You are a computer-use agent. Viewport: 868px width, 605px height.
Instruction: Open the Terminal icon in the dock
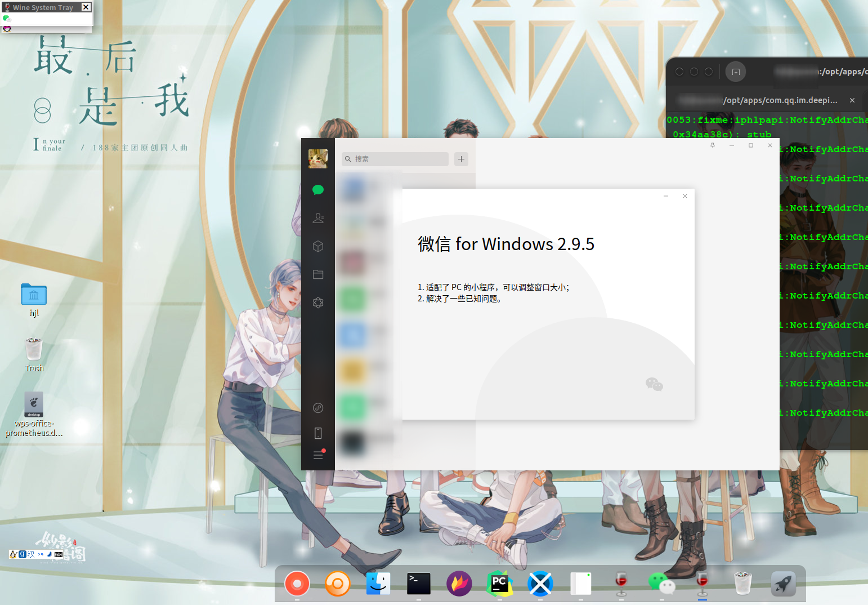tap(419, 584)
